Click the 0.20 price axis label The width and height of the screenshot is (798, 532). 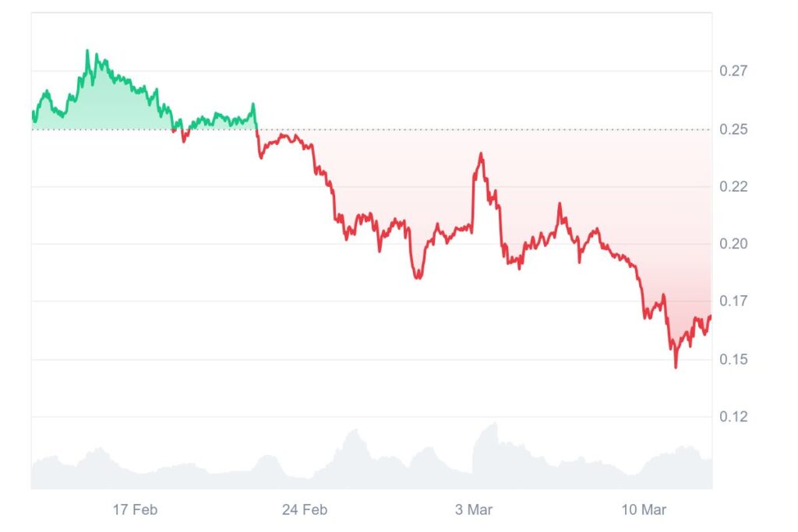pyautogui.click(x=733, y=245)
